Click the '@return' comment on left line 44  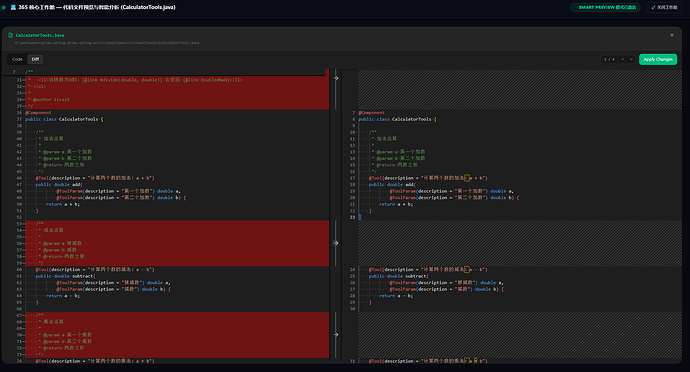coord(61,165)
